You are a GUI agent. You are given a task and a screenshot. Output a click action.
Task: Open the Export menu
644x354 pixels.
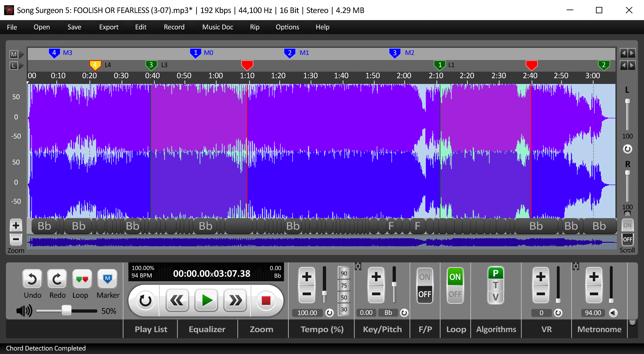pyautogui.click(x=109, y=27)
